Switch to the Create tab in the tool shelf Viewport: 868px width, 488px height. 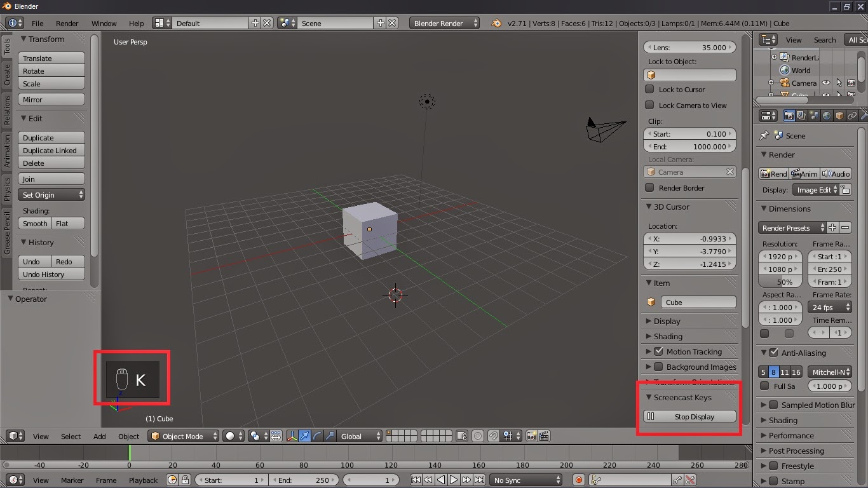tap(7, 75)
